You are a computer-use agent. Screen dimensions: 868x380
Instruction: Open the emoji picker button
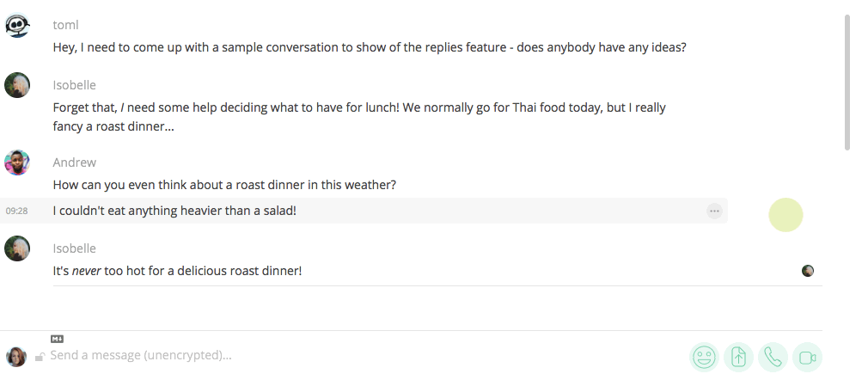[x=704, y=358]
